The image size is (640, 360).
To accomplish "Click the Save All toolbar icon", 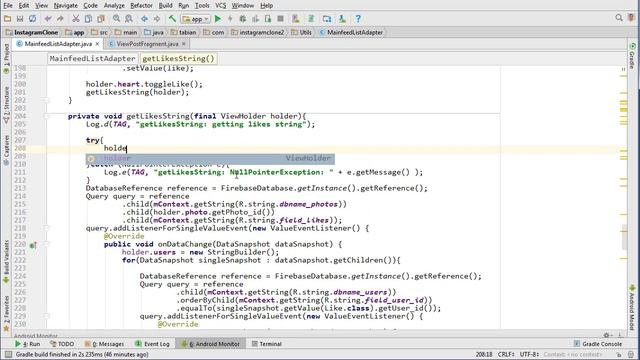I will [20, 19].
